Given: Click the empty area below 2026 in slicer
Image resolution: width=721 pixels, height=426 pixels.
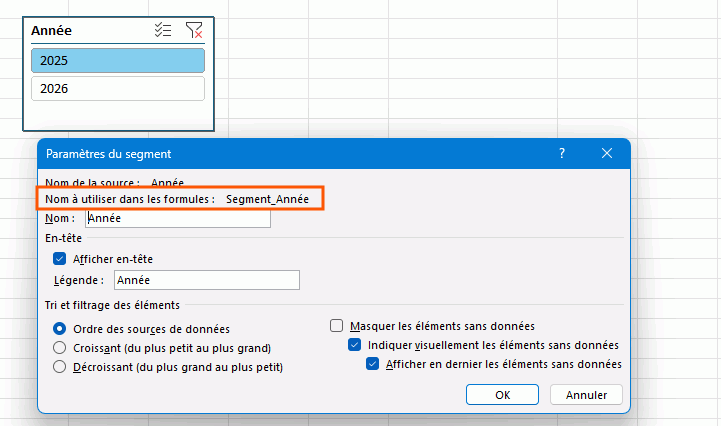Looking at the screenshot, I should pyautogui.click(x=118, y=116).
